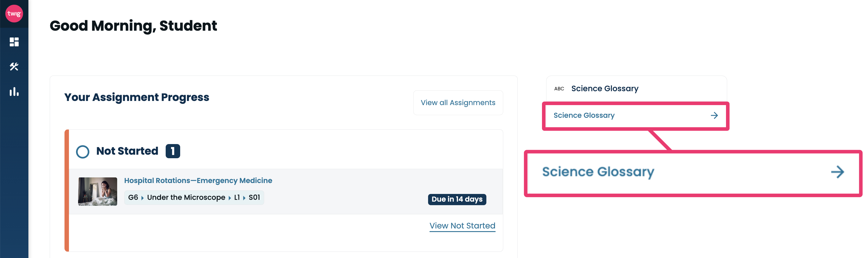The image size is (868, 258).
Task: Open the hammer and wrench tools icon
Action: tap(14, 67)
